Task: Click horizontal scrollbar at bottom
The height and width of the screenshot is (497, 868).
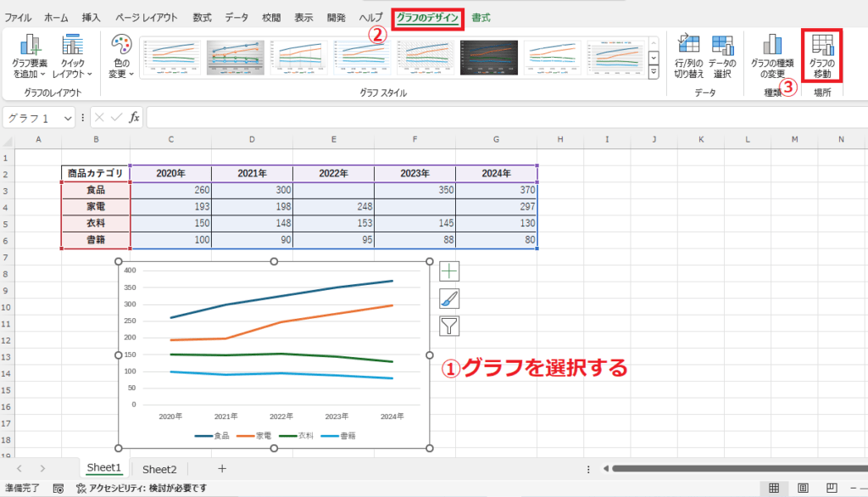Action: [x=740, y=469]
